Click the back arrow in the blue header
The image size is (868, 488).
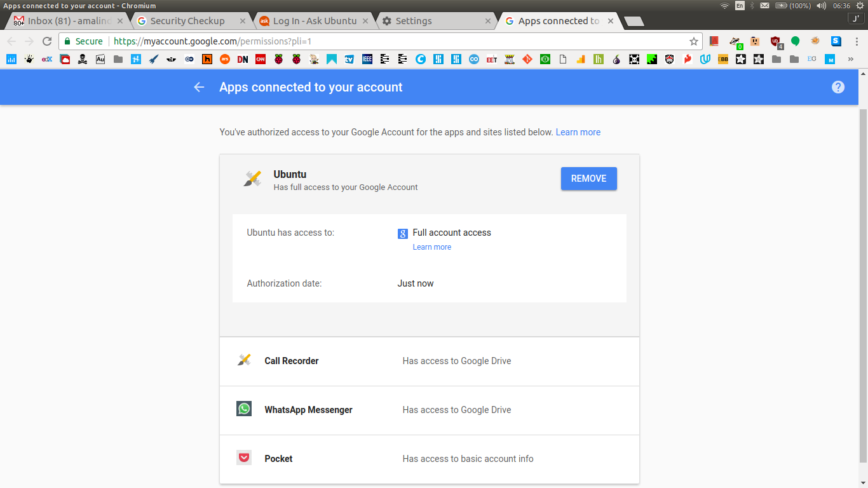click(199, 87)
